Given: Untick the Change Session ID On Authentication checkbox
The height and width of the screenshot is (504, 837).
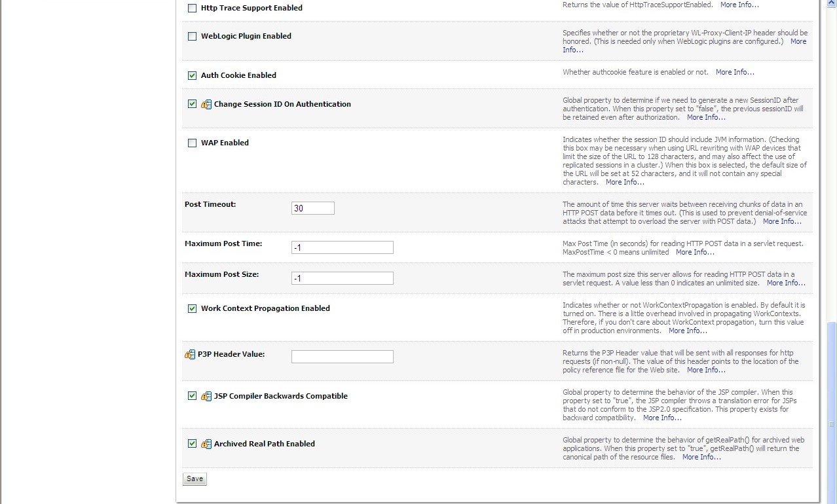Looking at the screenshot, I should coord(192,104).
